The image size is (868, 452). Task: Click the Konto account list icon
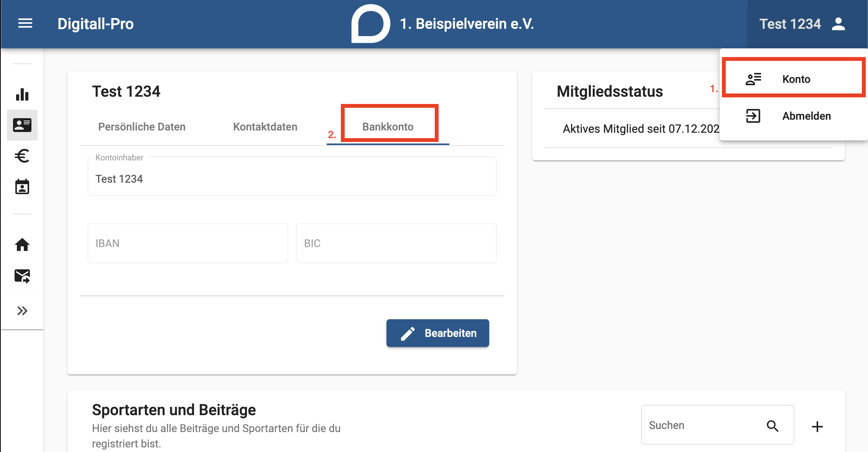pyautogui.click(x=753, y=79)
